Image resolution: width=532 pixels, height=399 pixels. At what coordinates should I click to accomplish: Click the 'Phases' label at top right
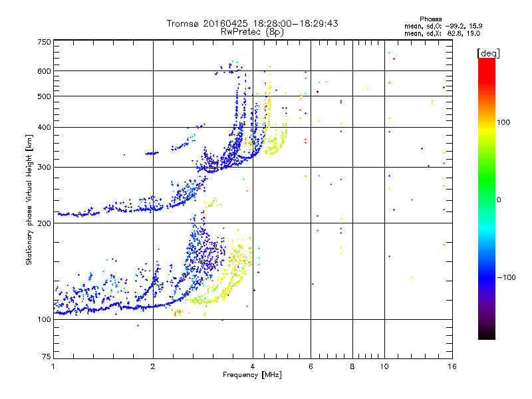tap(430, 19)
